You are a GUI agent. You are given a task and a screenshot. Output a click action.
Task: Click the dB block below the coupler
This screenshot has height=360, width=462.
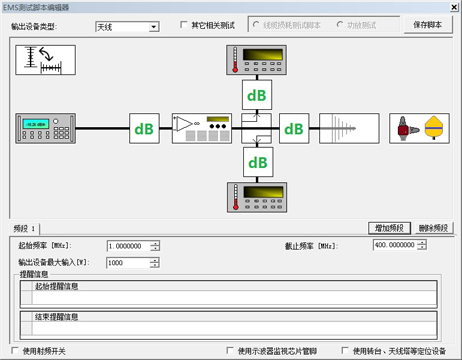coord(258,162)
